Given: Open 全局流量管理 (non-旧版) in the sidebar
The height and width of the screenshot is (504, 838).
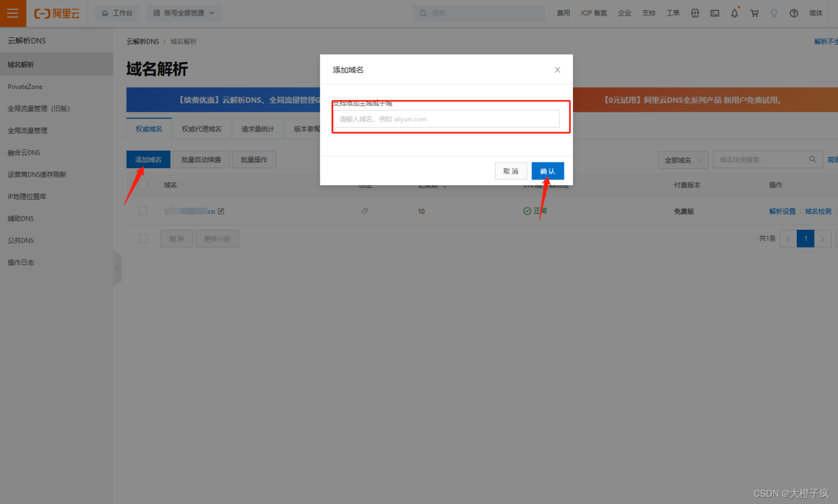Looking at the screenshot, I should tap(56, 130).
